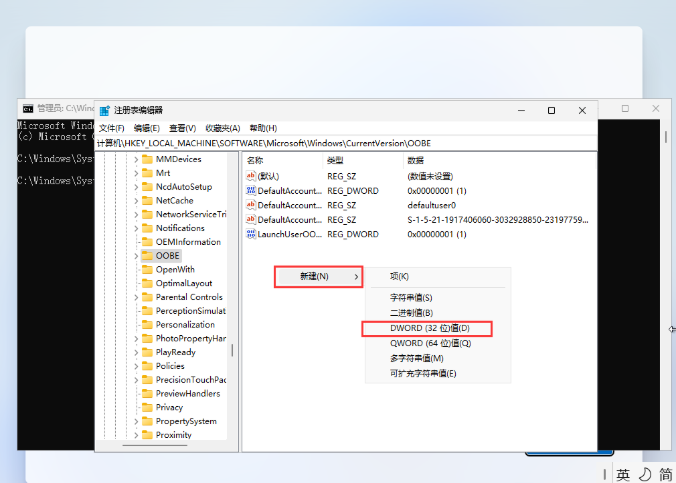Image resolution: width=676 pixels, height=483 pixels.
Task: Expand the MMDevices tree node arrow
Action: (135, 159)
